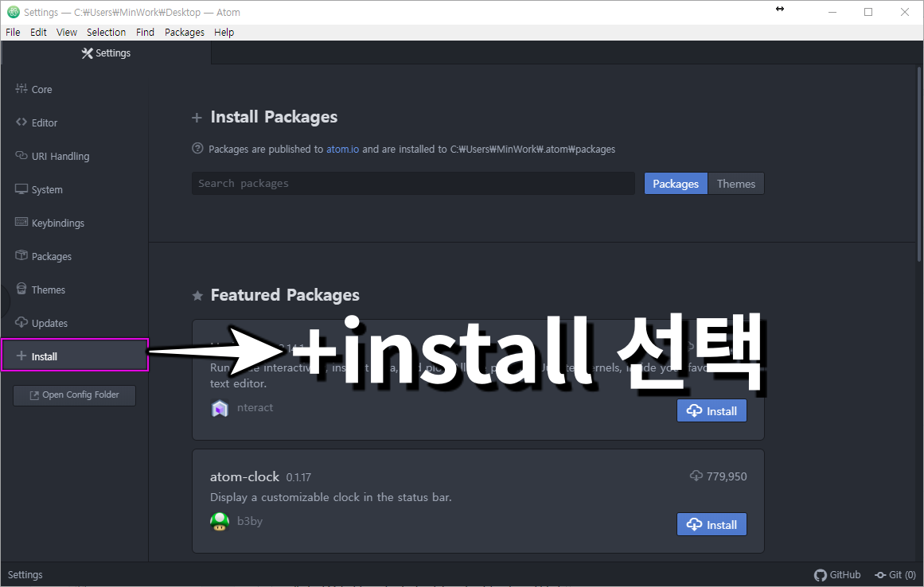Open the atom-clock package title
The image size is (924, 587).
pos(244,476)
